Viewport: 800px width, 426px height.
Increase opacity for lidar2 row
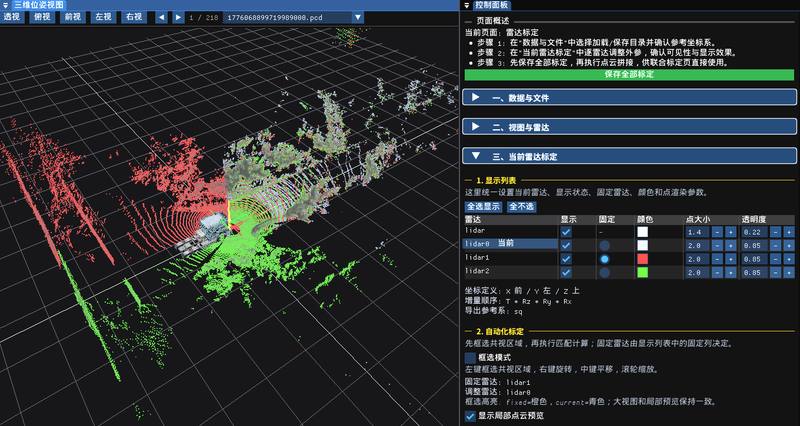789,272
